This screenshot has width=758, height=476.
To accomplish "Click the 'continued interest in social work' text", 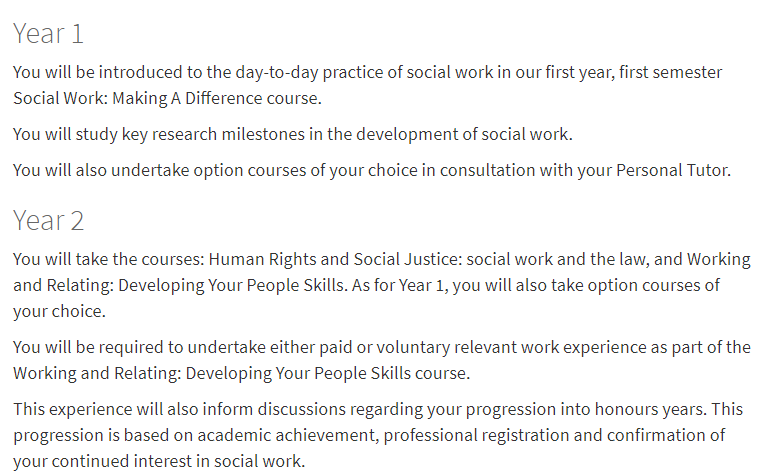I will (176, 461).
